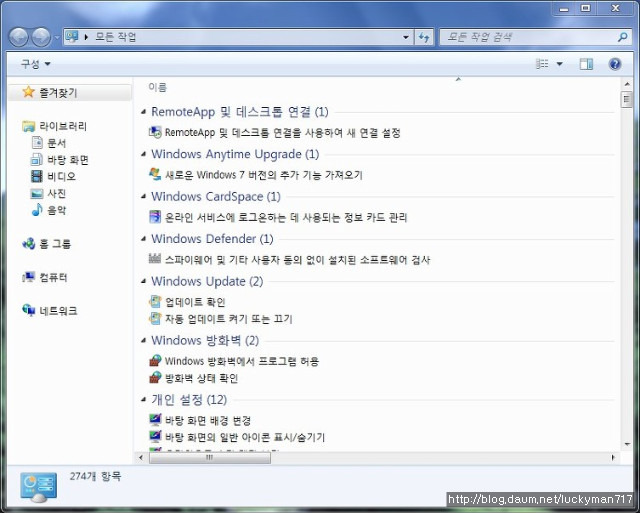The height and width of the screenshot is (513, 640).
Task: Collapse the RemoteApp 및 데스크톱 연결 group
Action: pyautogui.click(x=143, y=111)
